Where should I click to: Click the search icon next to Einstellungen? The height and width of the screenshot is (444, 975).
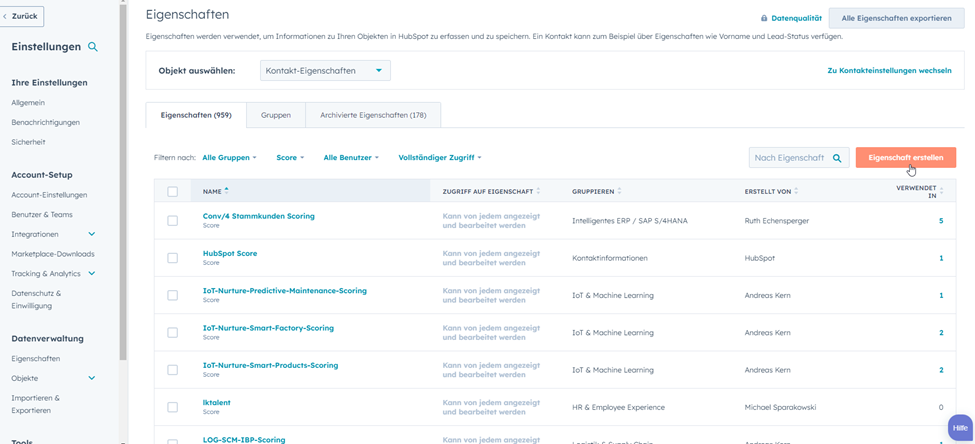93,47
